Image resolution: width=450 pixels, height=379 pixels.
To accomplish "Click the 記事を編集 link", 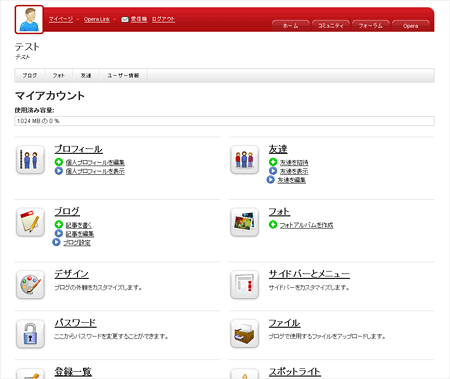I will click(x=80, y=234).
